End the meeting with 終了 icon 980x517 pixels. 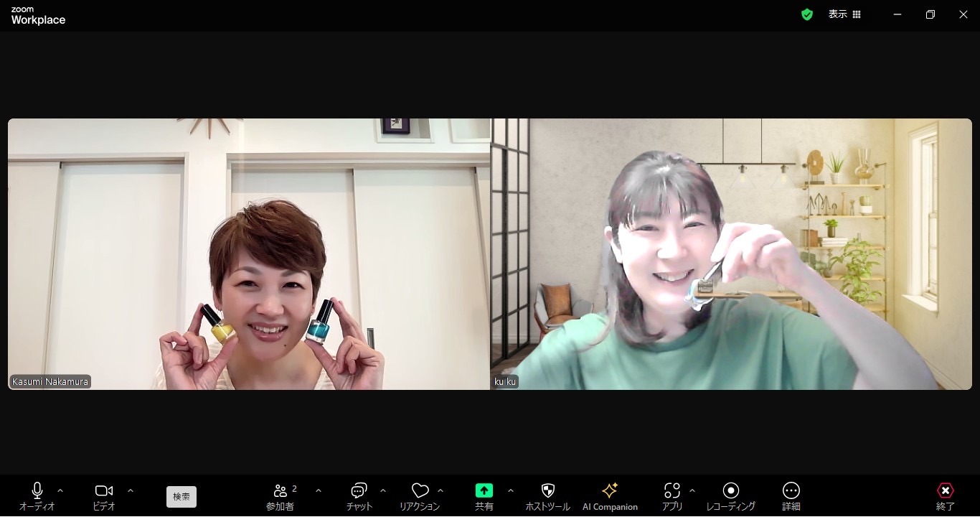click(946, 490)
